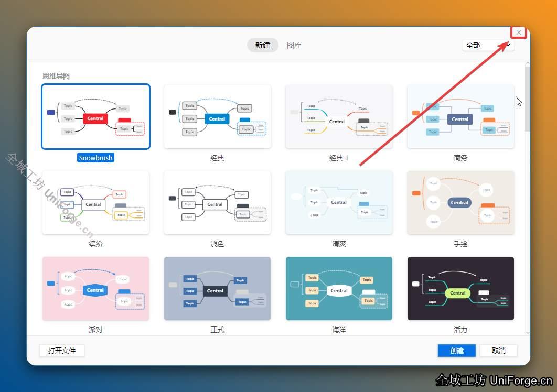Click the 海洋 label text

(339, 330)
